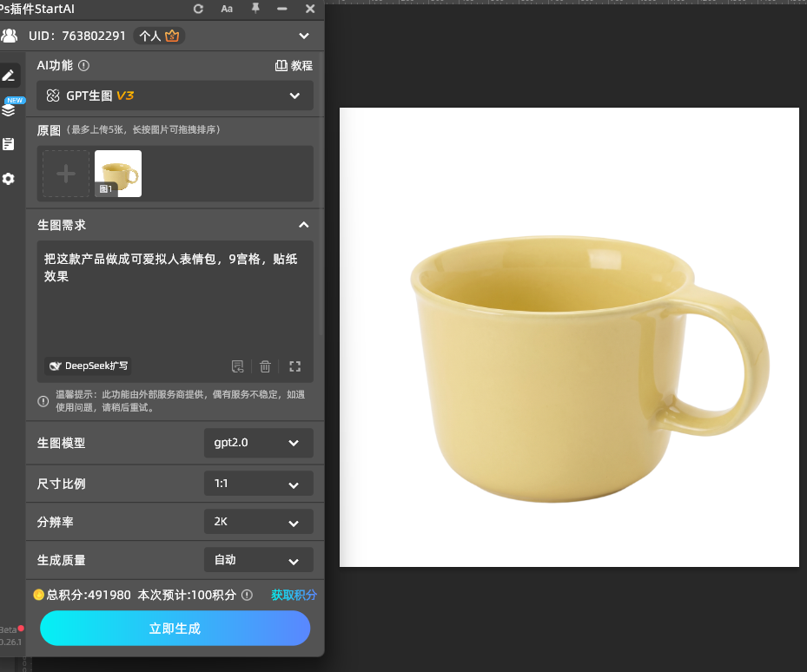This screenshot has width=807, height=672.
Task: Click the info icon after 本次预计:100积分
Action: [247, 595]
